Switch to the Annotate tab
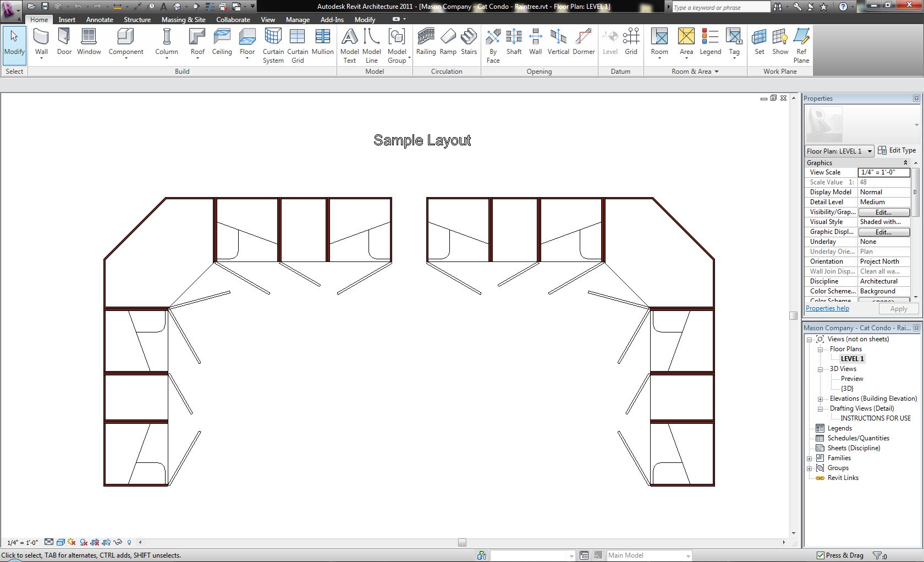 [100, 19]
